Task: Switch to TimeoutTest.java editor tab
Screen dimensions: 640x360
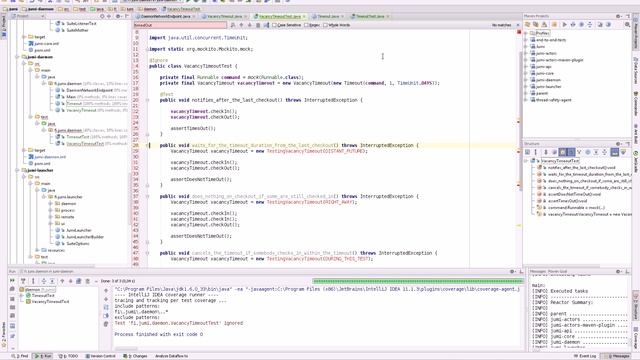Action: coord(370,16)
